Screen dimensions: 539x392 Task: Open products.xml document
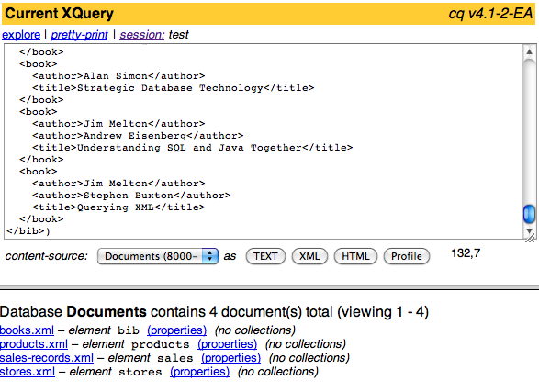pyautogui.click(x=34, y=344)
